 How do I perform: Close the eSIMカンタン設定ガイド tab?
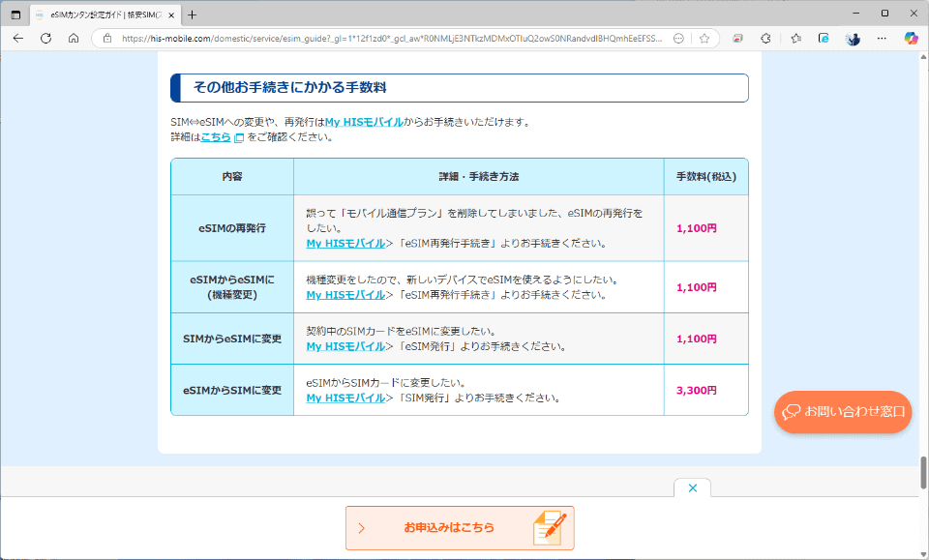point(171,15)
